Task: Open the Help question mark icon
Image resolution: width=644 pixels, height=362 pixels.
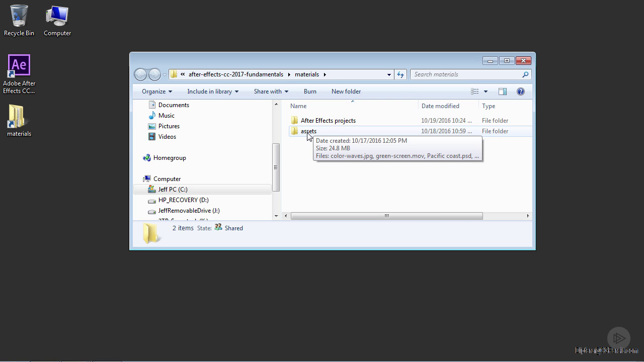Action: click(521, 92)
